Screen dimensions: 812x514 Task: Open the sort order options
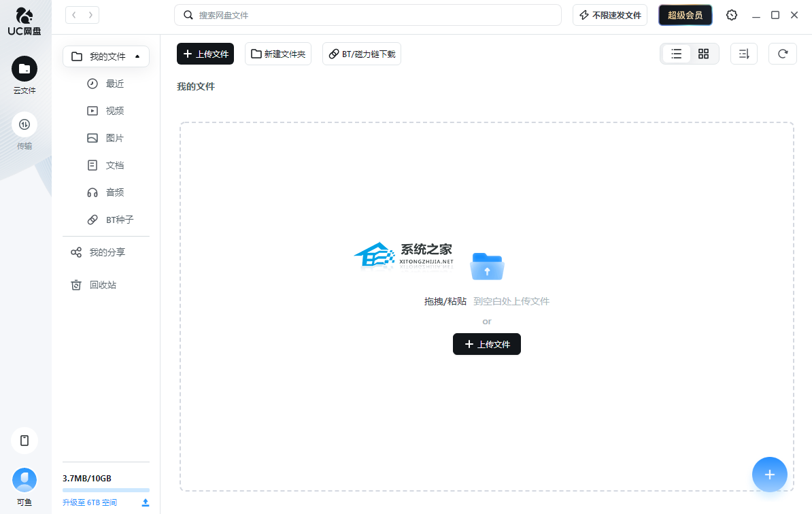(744, 54)
